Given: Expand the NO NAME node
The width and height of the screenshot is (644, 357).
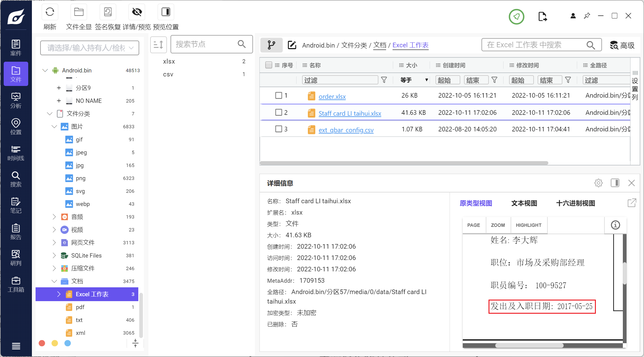Looking at the screenshot, I should (59, 101).
